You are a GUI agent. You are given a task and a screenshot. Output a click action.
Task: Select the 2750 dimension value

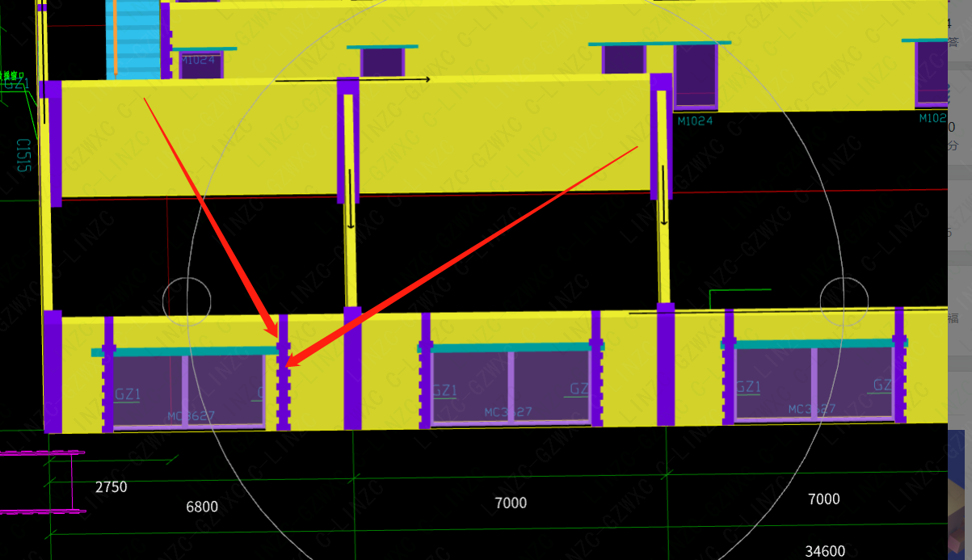(x=111, y=487)
